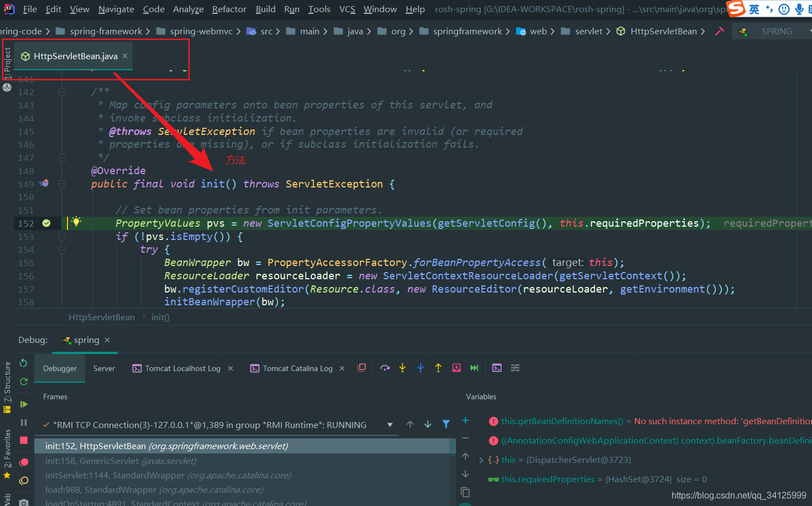The image size is (812, 506).
Task: Collapse the Javadoc comment at line 142
Action: [x=62, y=92]
